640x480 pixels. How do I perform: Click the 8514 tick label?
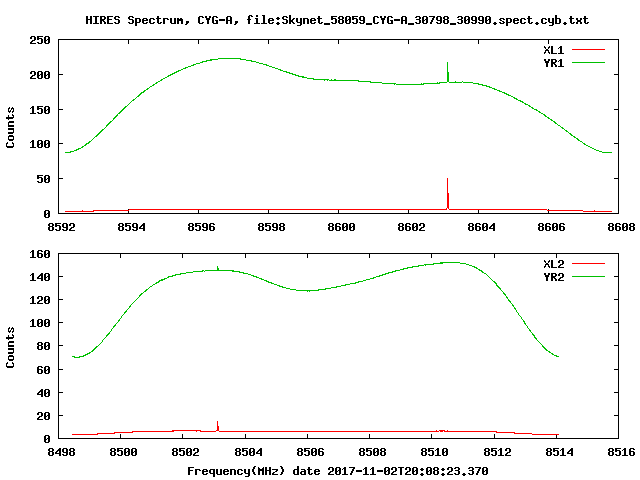560,452
